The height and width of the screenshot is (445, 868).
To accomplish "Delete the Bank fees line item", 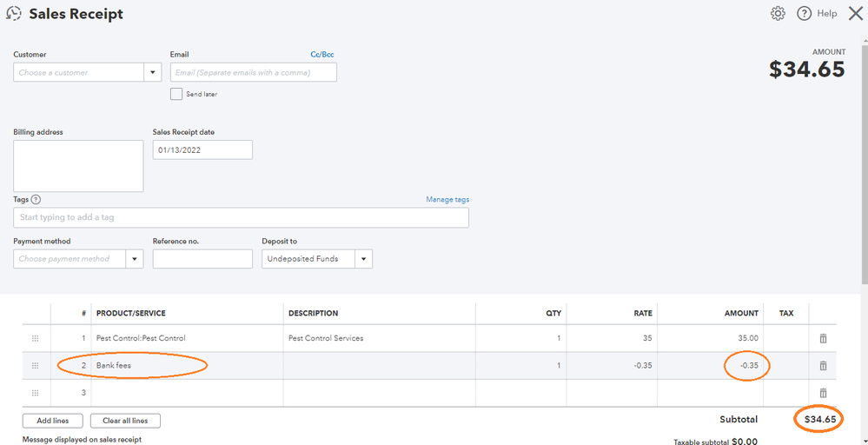I will [x=823, y=366].
